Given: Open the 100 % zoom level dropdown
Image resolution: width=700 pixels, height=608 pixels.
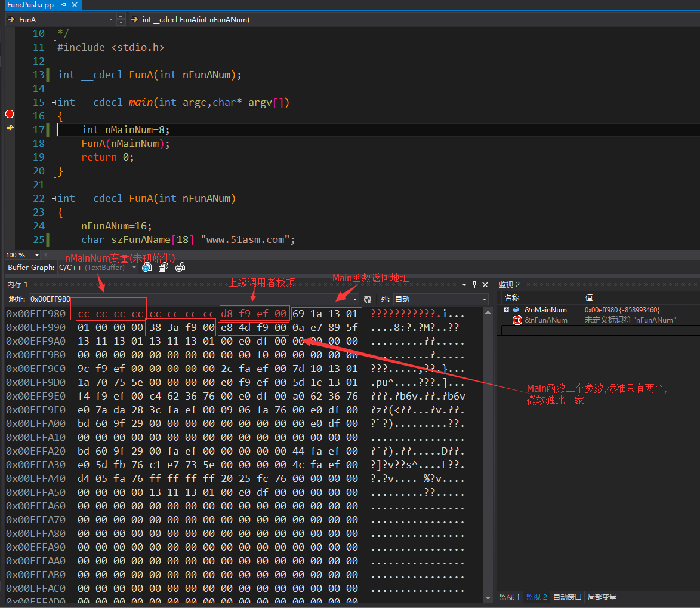Looking at the screenshot, I should point(36,255).
